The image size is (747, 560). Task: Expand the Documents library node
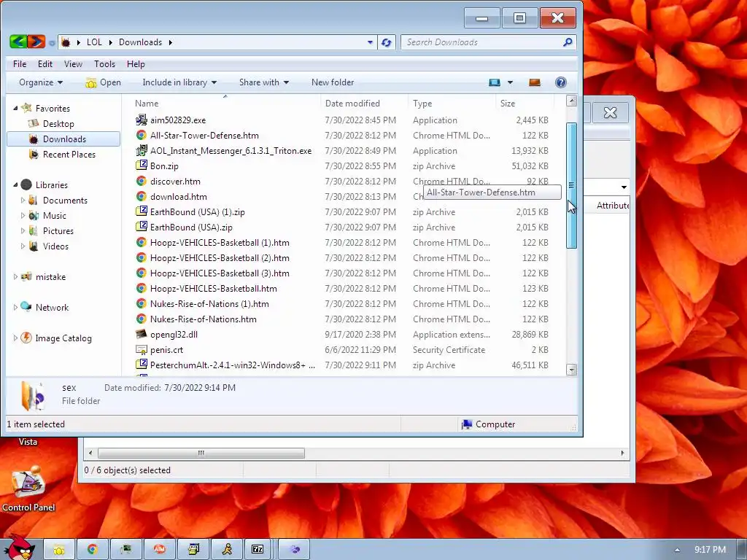click(23, 201)
